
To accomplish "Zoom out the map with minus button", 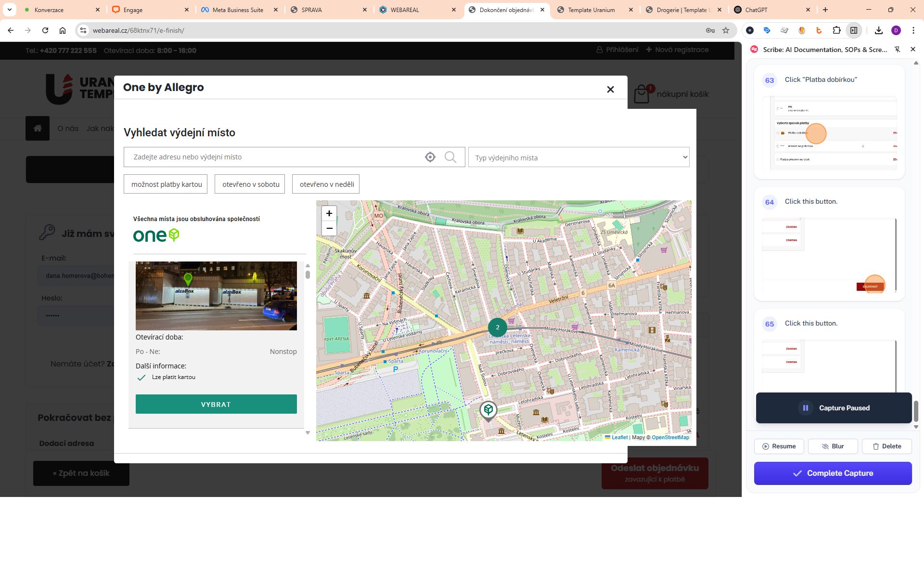I will pyautogui.click(x=329, y=228).
